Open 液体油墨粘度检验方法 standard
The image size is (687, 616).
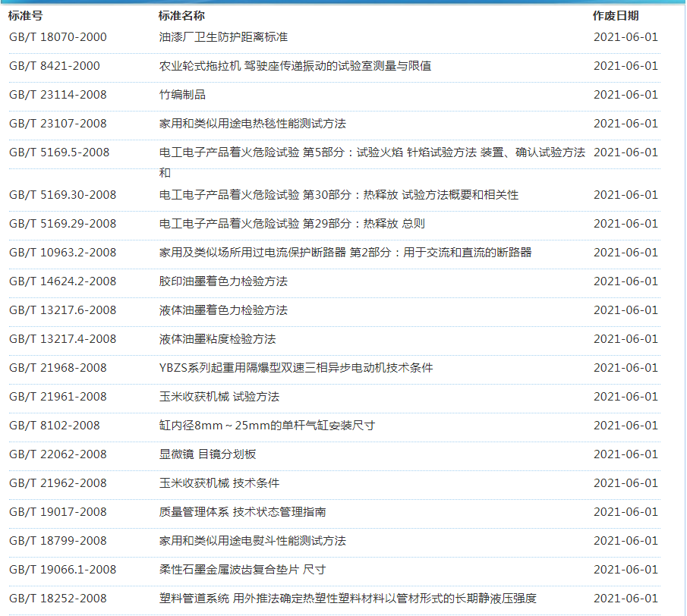tap(217, 339)
